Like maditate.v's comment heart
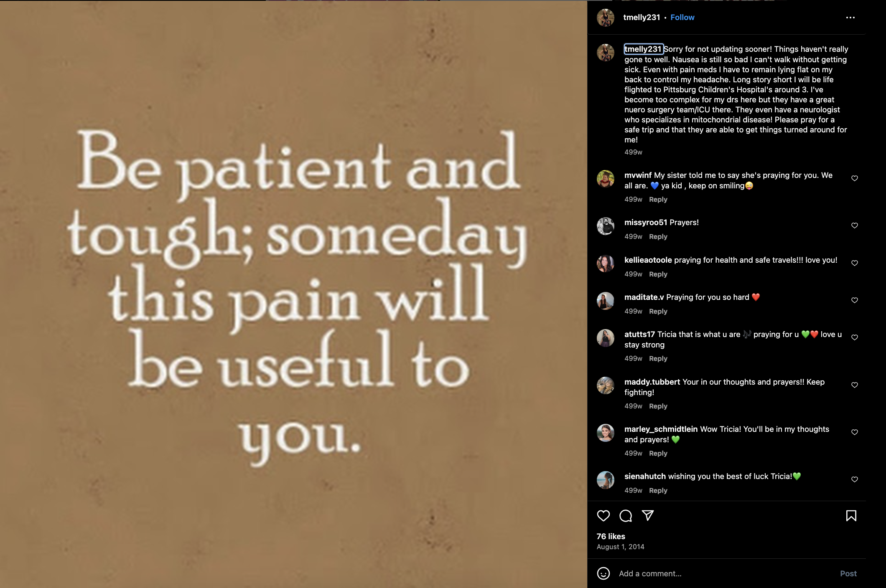This screenshot has width=886, height=588. (x=855, y=300)
